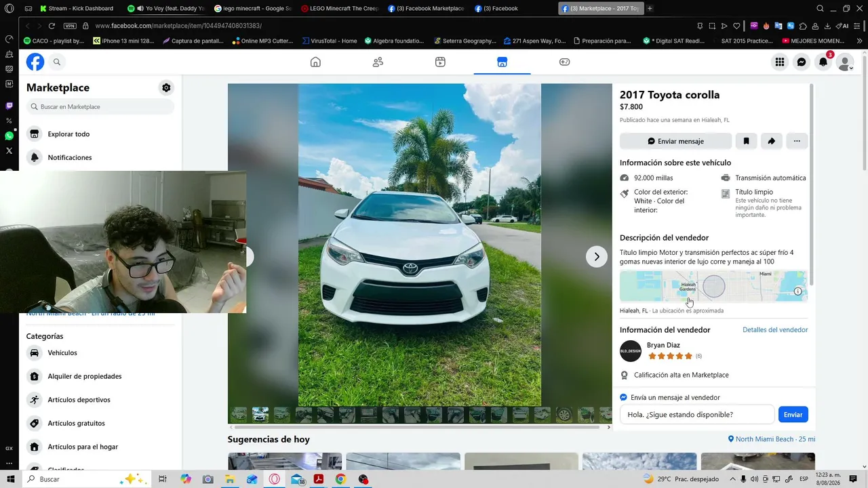Open Twitch in the Opera sidebar
The width and height of the screenshot is (868, 488).
(x=9, y=106)
